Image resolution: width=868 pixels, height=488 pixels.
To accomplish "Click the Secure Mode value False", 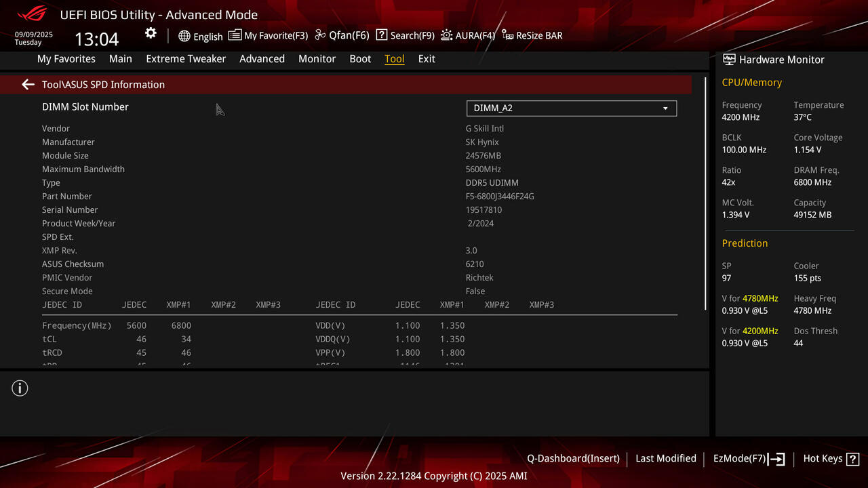I will [x=475, y=291].
